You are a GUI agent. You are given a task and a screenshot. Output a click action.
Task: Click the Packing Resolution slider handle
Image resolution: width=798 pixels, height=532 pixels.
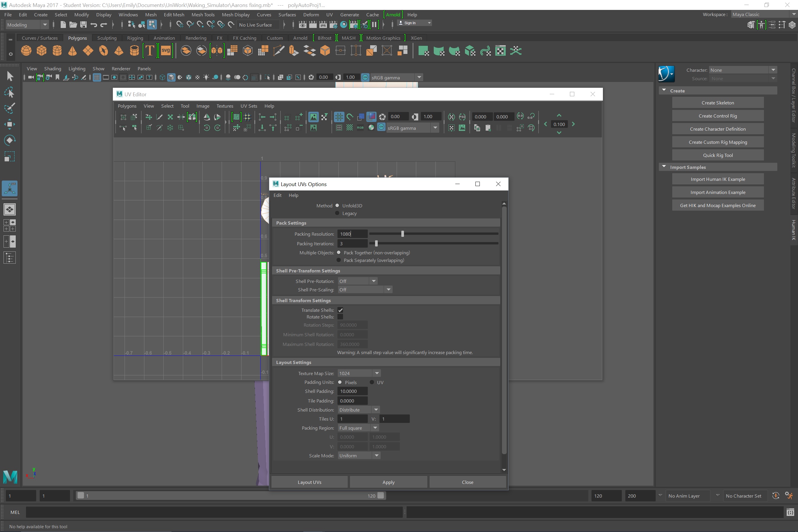click(402, 234)
